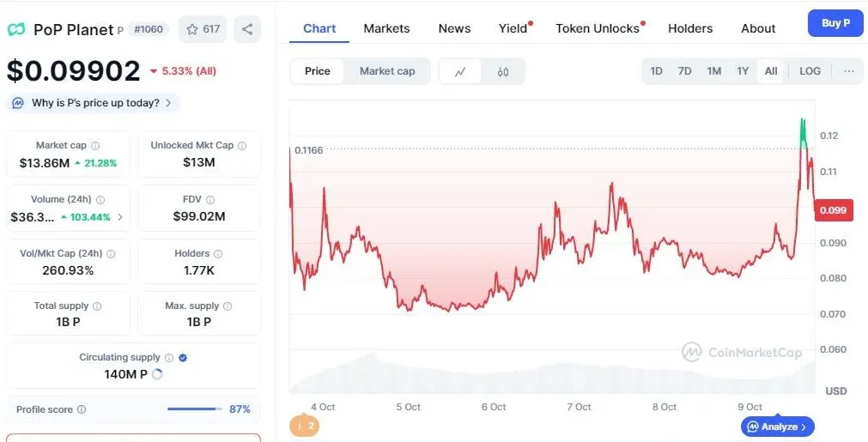Click the Buy P button
Image resolution: width=868 pixels, height=442 pixels.
coord(835,23)
